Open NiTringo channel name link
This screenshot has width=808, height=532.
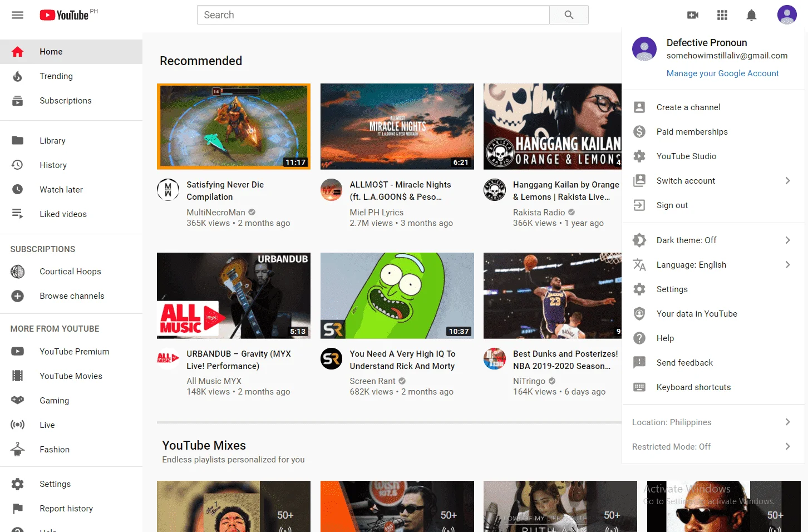[529, 381]
